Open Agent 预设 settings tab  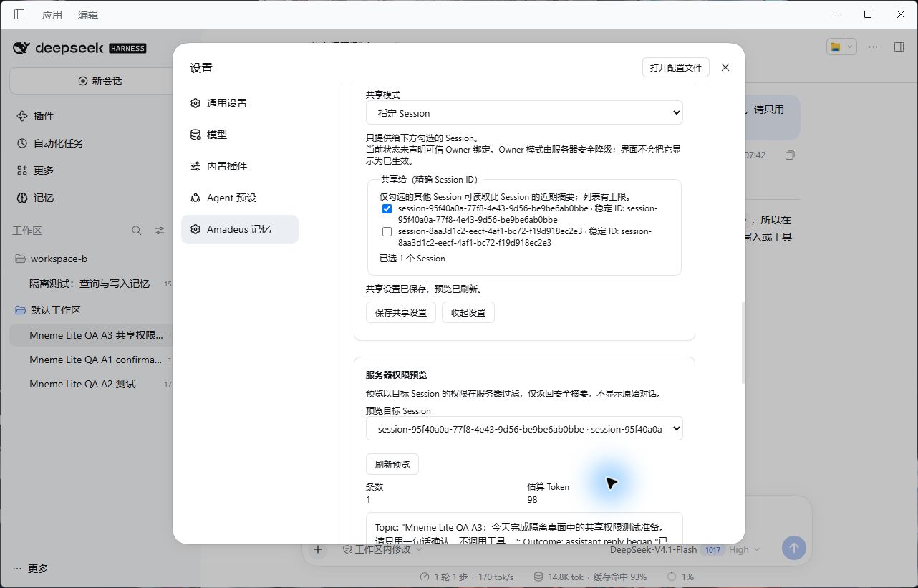pyautogui.click(x=240, y=198)
